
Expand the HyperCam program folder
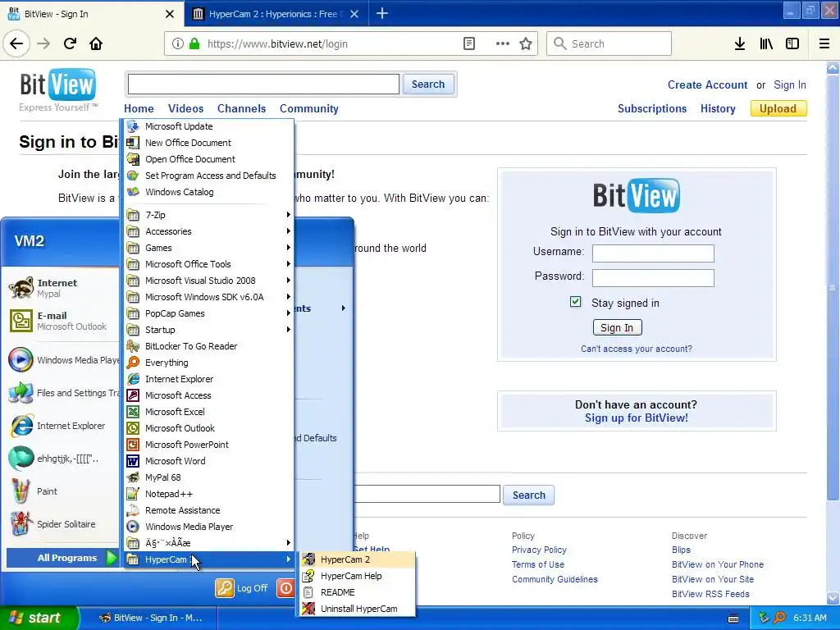pos(209,559)
